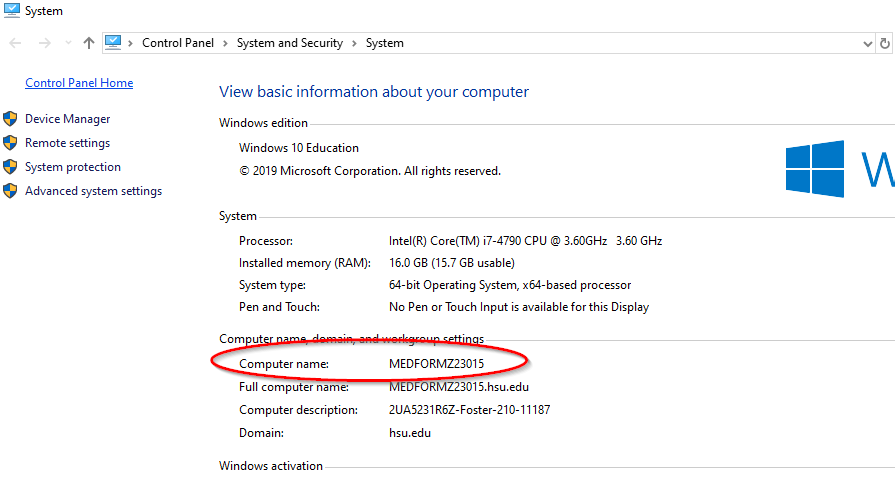895x479 pixels.
Task: Click the System type: label
Action: [272, 285]
